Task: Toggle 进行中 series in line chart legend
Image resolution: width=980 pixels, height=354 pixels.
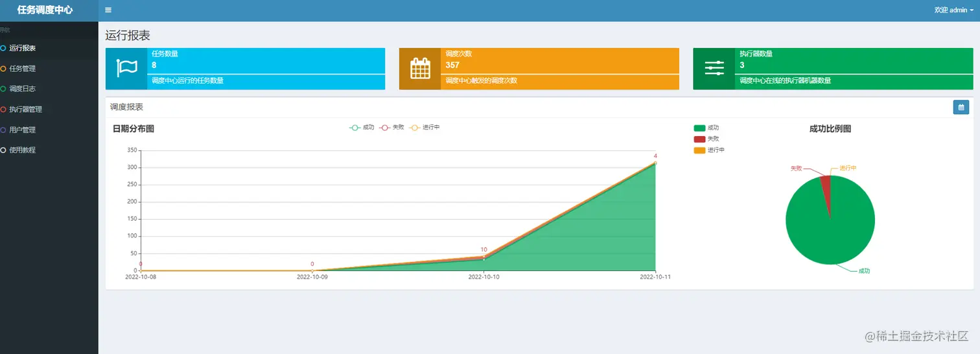Action: tap(424, 127)
